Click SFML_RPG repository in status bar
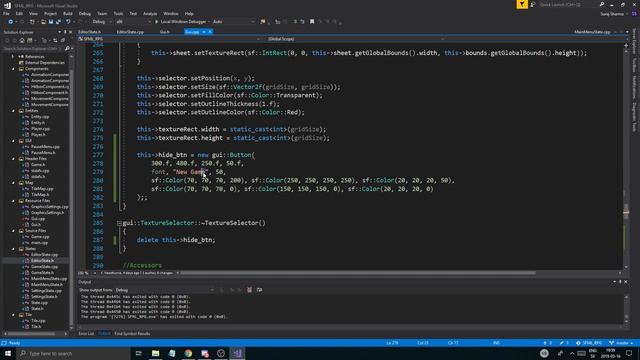 (x=589, y=343)
